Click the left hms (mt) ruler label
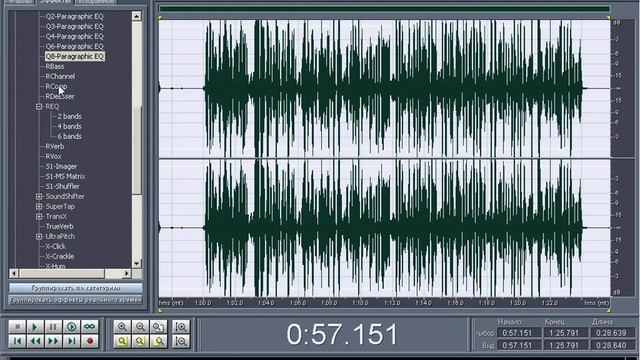 [171, 303]
